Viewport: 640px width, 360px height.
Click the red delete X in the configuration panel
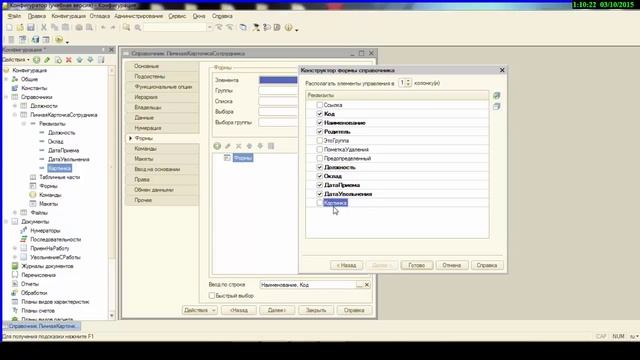pyautogui.click(x=69, y=60)
